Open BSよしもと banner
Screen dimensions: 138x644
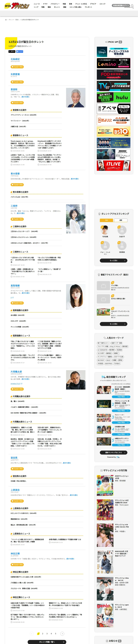(113, 120)
